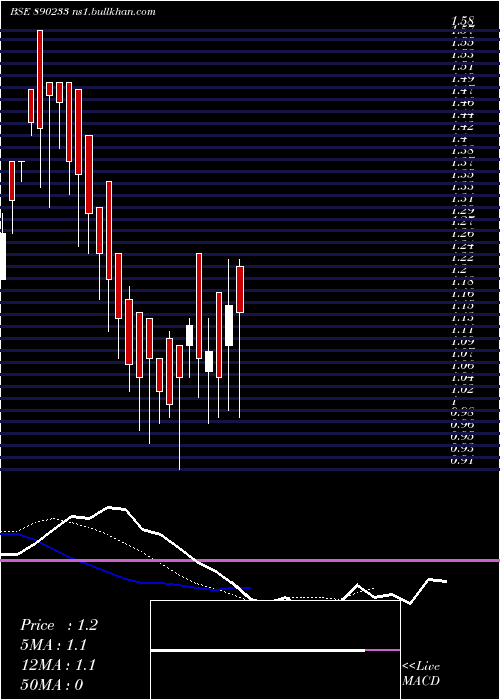Click the 1.42 price axis label
This screenshot has width=500, height=700.
[x=463, y=127]
